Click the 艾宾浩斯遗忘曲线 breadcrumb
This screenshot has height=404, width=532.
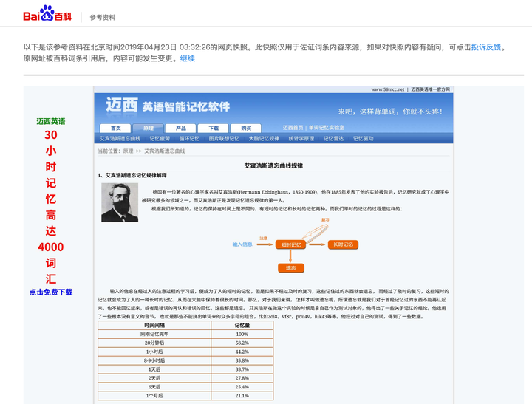click(x=165, y=151)
